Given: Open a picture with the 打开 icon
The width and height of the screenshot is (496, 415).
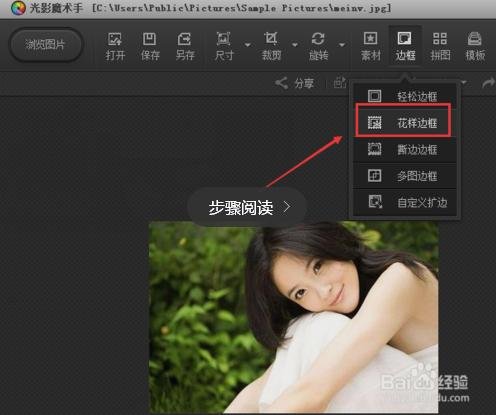Looking at the screenshot, I should [115, 46].
